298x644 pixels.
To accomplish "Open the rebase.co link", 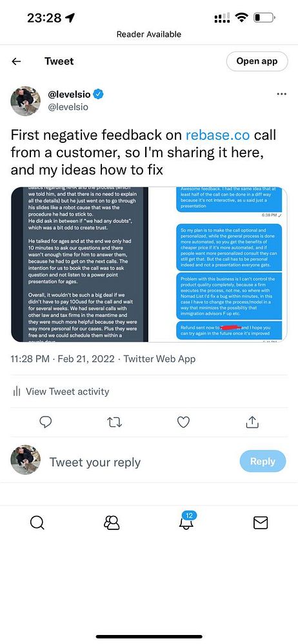I will 218,135.
